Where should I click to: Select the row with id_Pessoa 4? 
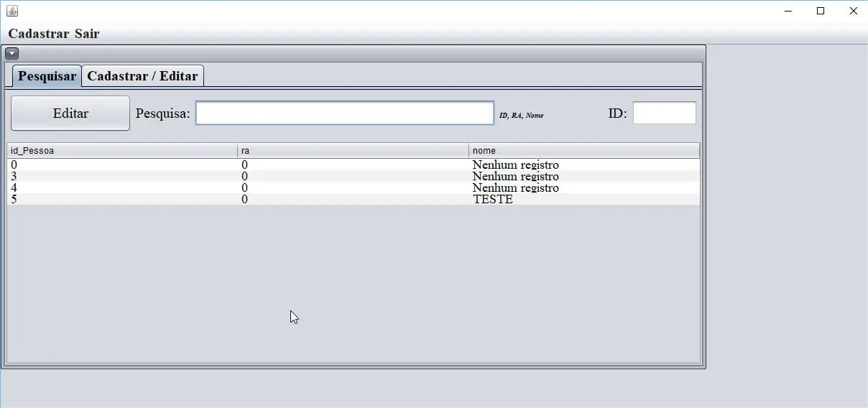[353, 187]
